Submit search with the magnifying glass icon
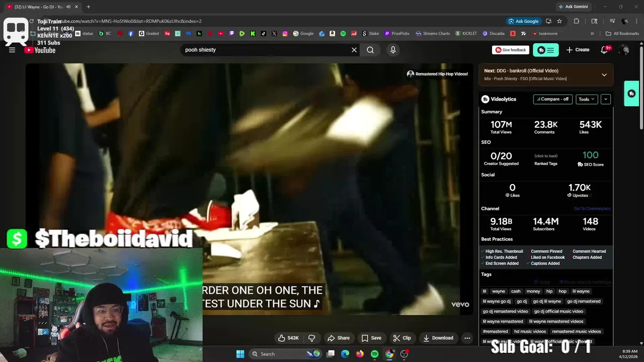Viewport: 644px width, 362px height. 370,50
